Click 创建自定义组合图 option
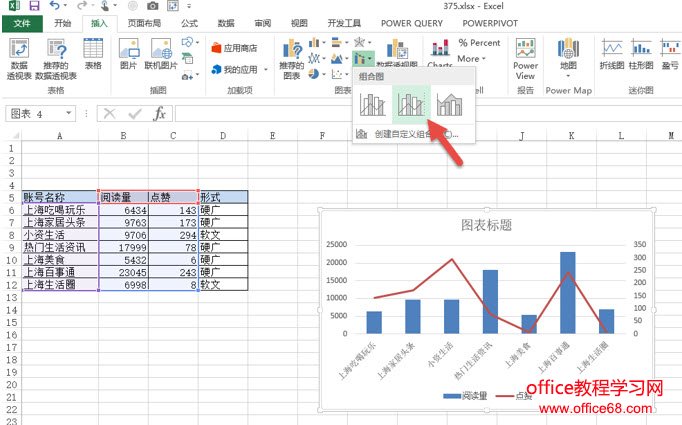682x425 pixels. pos(410,133)
